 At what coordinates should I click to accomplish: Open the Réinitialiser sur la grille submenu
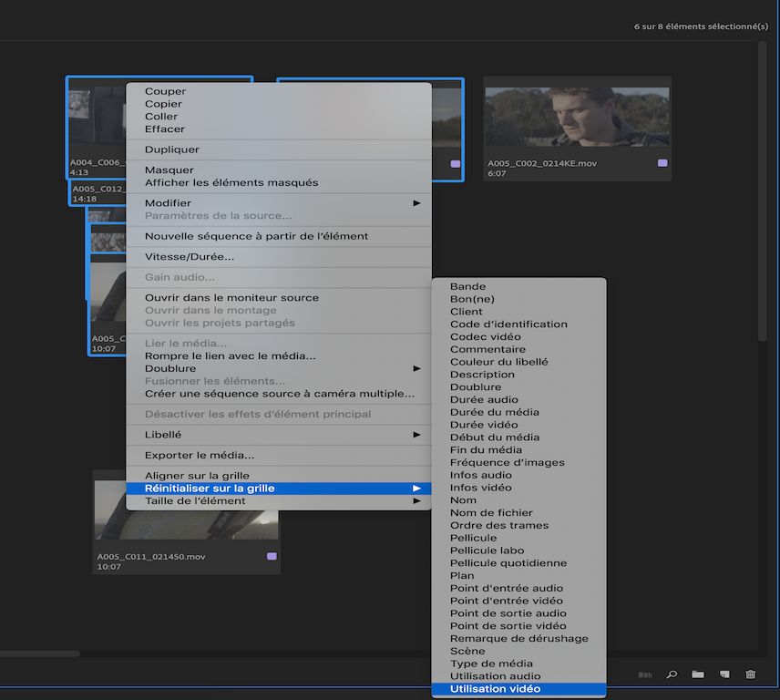[279, 489]
